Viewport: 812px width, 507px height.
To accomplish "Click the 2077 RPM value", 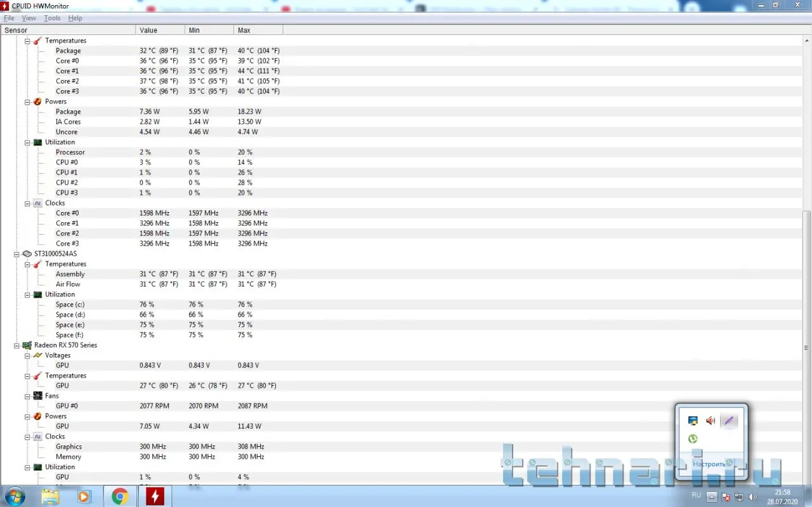I will (154, 406).
